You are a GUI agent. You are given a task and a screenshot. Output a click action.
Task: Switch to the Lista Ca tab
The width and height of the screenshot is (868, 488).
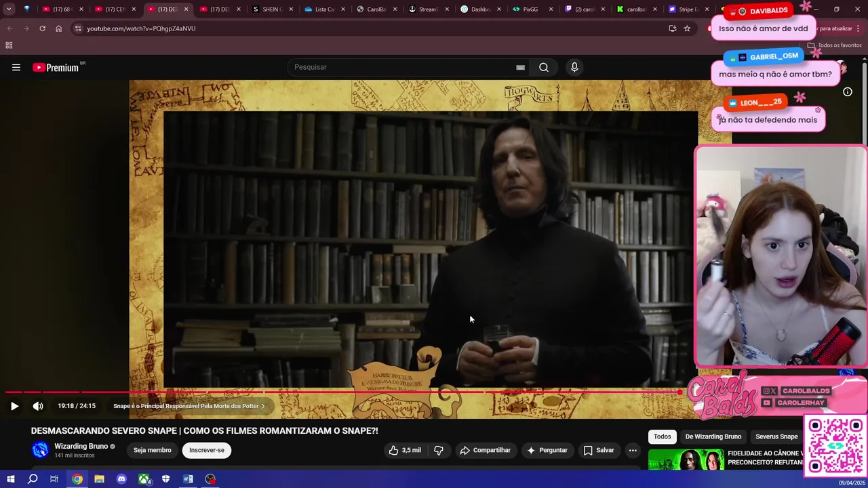[x=324, y=9]
